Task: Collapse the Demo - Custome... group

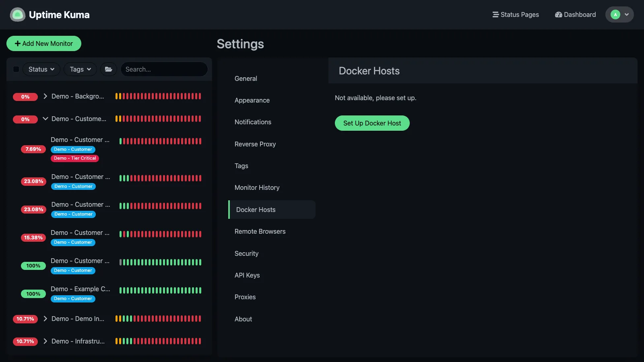Action: point(45,119)
